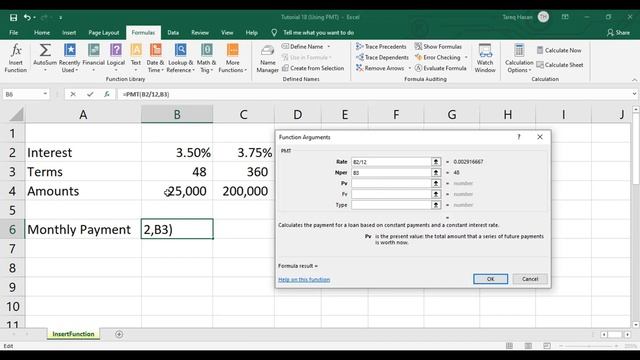Open the Text functions list

click(136, 58)
